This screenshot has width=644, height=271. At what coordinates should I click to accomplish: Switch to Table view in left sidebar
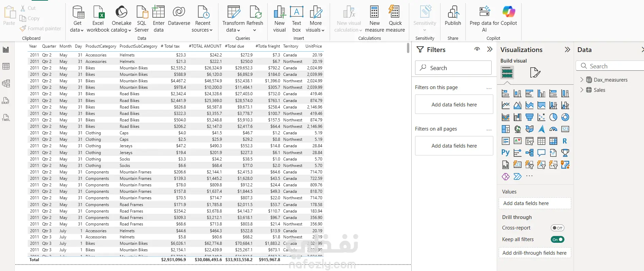6,66
